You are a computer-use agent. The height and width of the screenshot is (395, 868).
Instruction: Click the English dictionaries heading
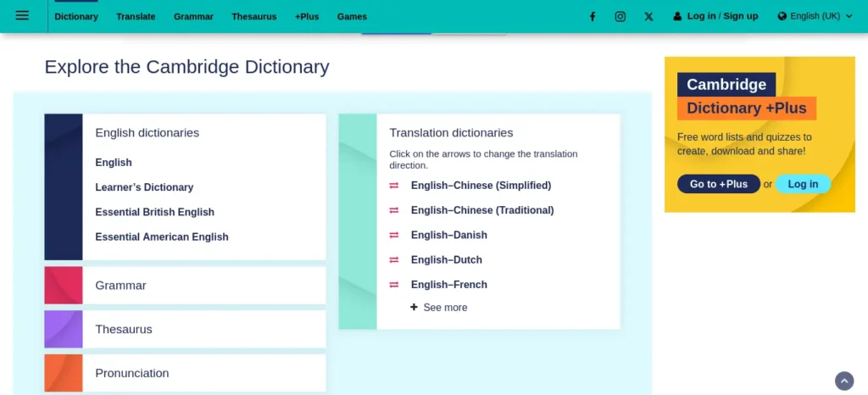coord(147,133)
